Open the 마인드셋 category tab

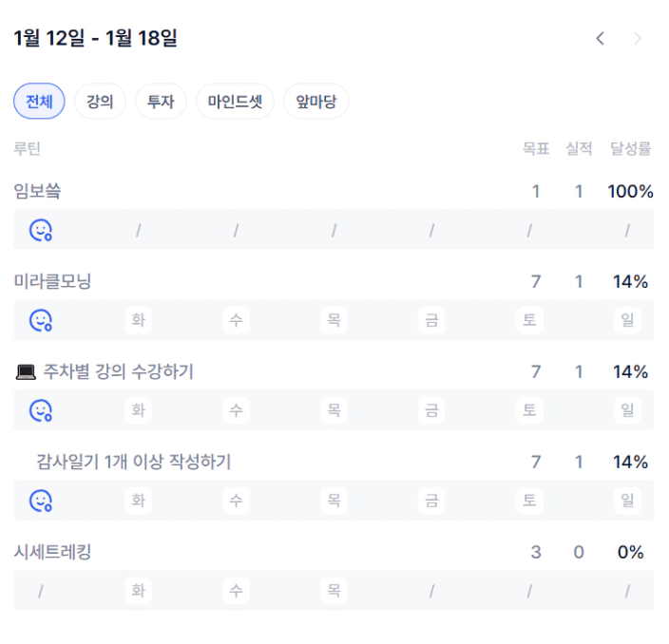[235, 102]
